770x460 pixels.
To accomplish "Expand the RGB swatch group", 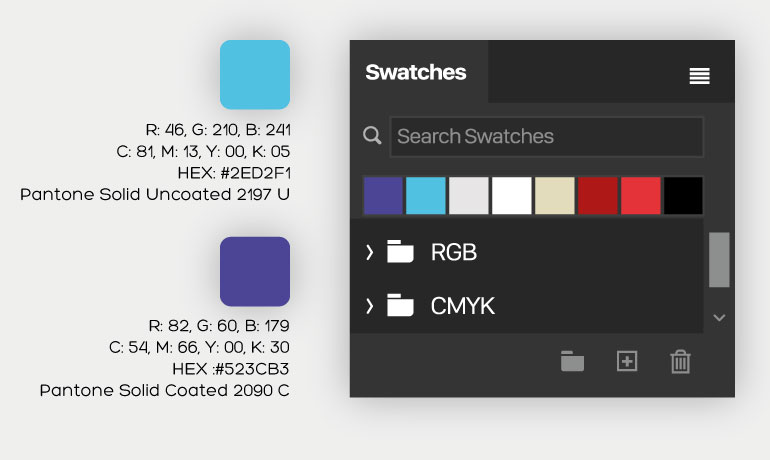I will pos(369,252).
